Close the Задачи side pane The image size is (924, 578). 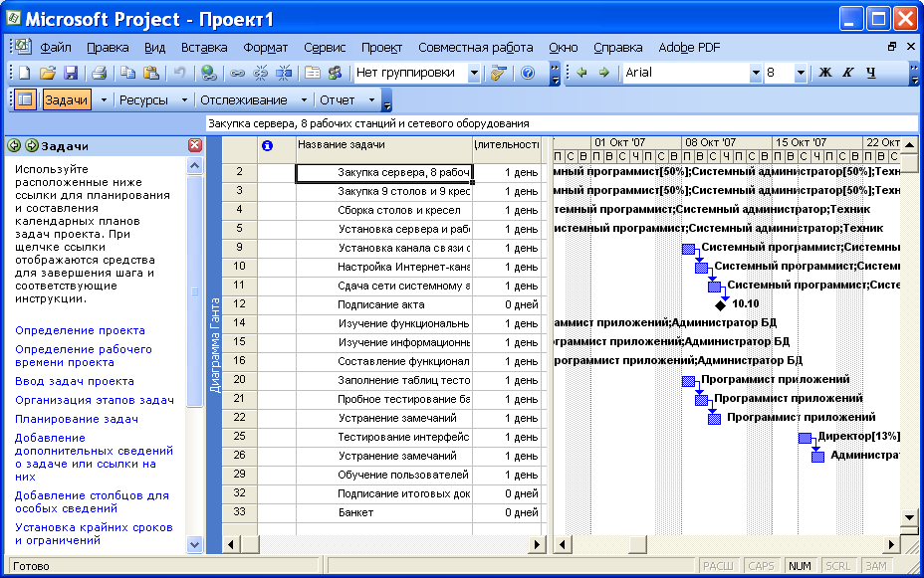coord(195,145)
